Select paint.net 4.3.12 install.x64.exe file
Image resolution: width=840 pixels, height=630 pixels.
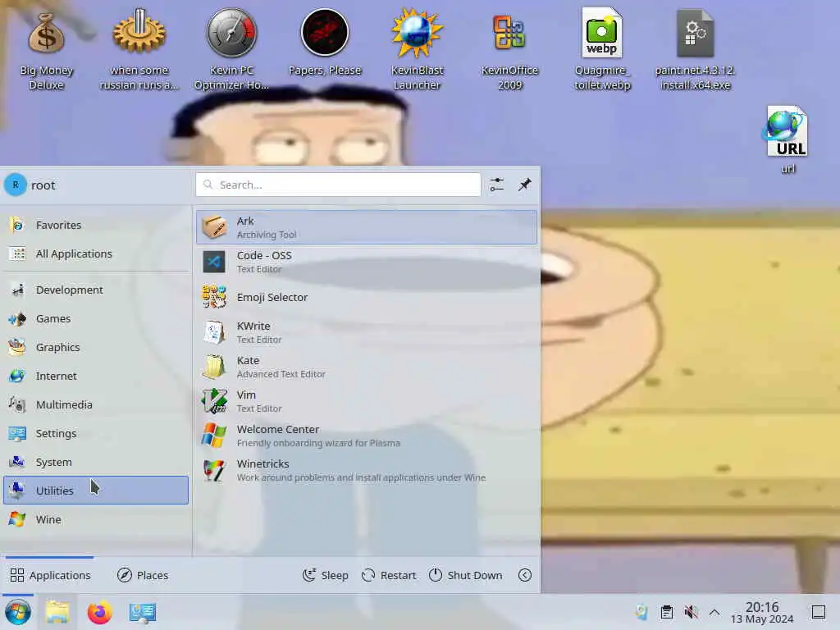click(695, 49)
